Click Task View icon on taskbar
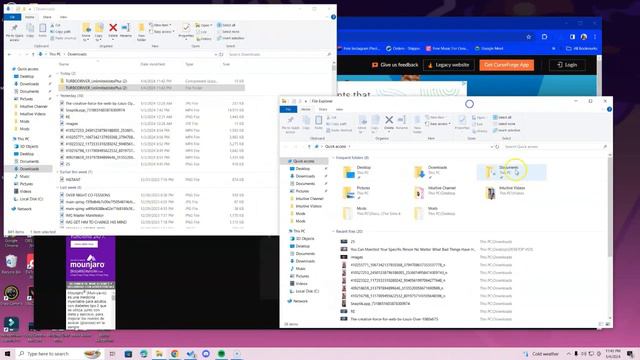This screenshot has width=640, height=360. 112,354
